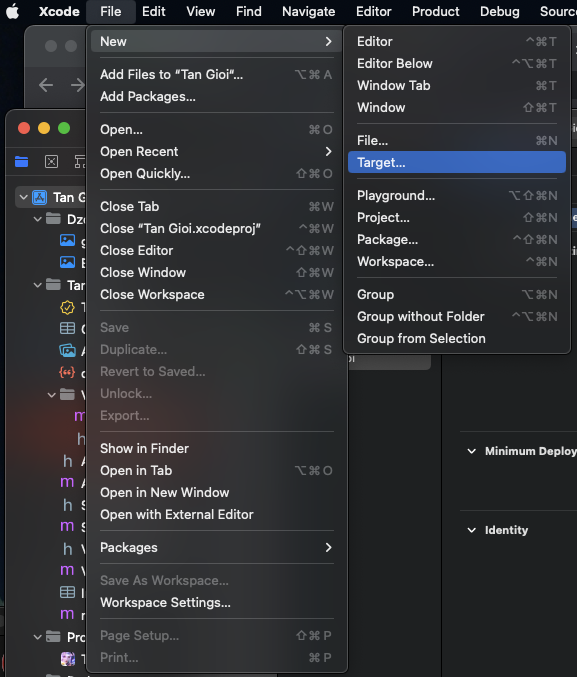Choose File… from New submenu

(457, 140)
